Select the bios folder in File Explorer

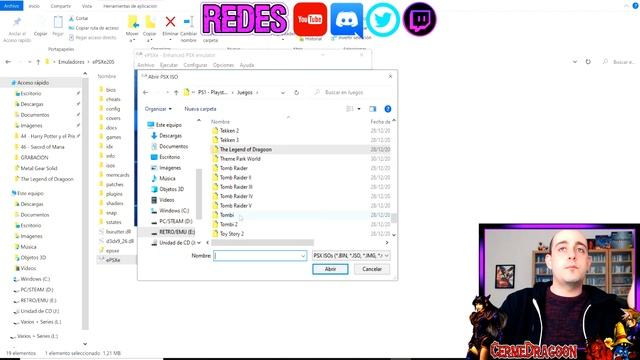tap(111, 90)
